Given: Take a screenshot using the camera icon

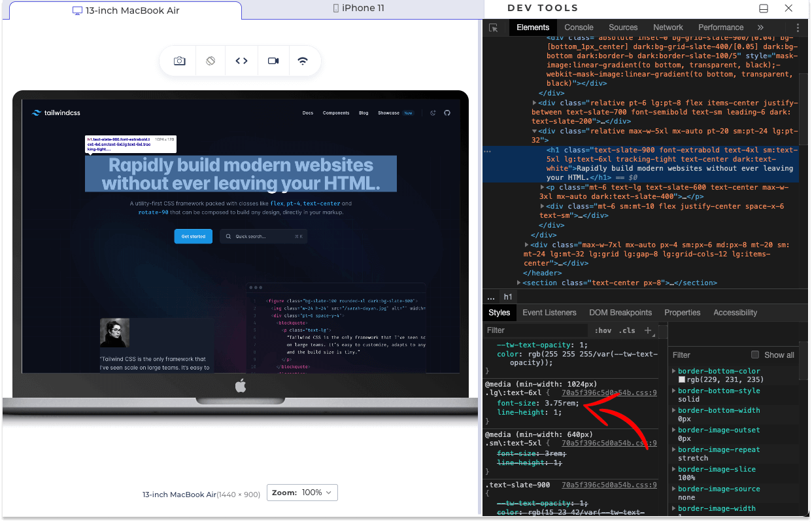Looking at the screenshot, I should [180, 60].
